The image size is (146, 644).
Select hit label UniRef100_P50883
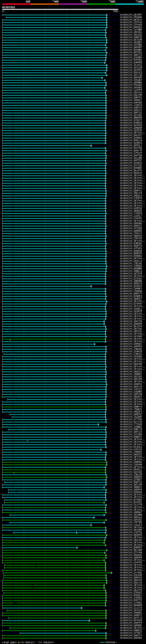(131, 85)
